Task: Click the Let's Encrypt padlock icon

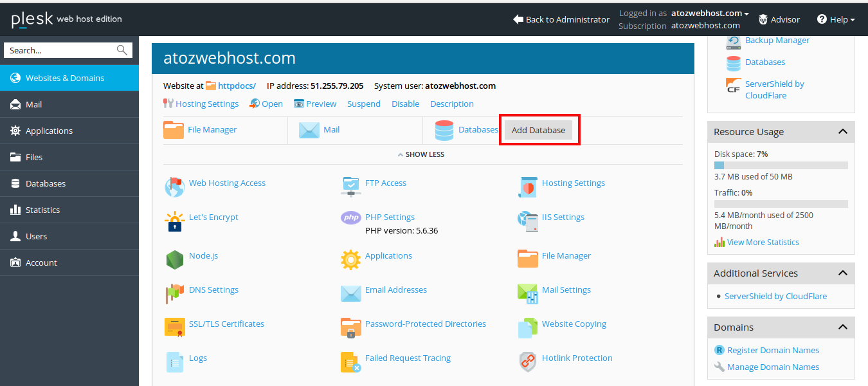Action: click(174, 221)
